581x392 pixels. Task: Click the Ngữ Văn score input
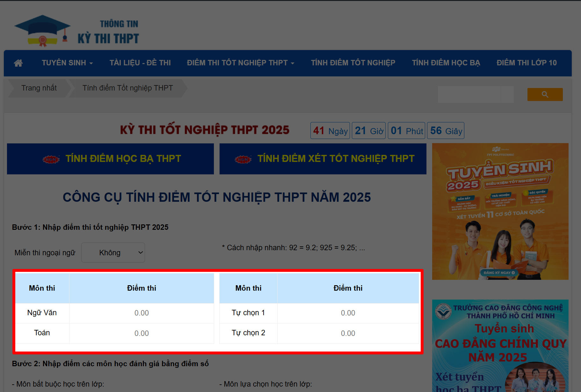(x=142, y=313)
